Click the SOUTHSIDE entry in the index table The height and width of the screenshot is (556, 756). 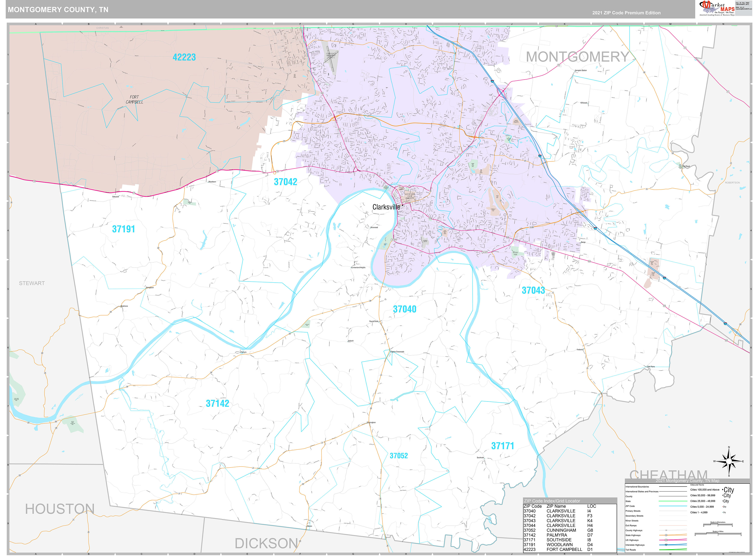559,540
